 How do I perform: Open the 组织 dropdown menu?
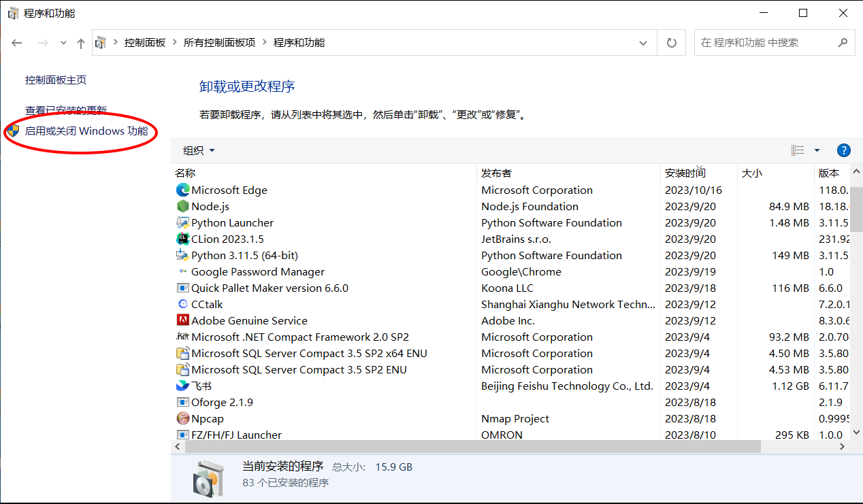pyautogui.click(x=199, y=150)
